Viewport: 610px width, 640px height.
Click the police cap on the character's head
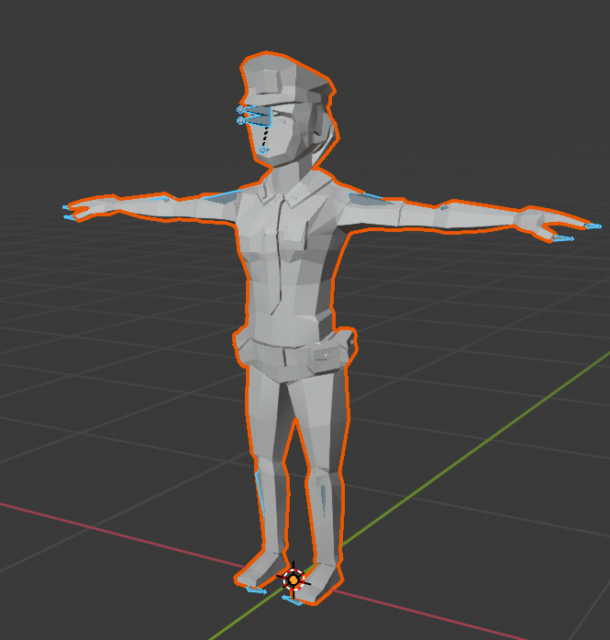pos(287,80)
